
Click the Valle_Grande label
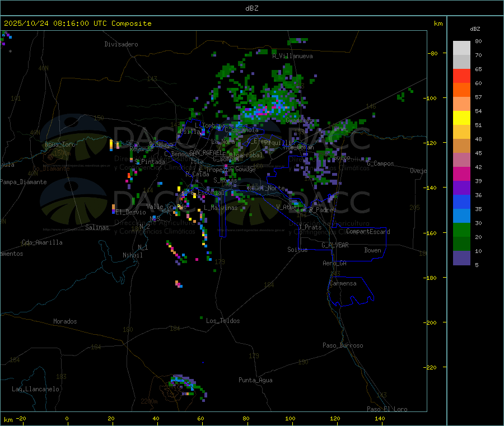click(166, 207)
